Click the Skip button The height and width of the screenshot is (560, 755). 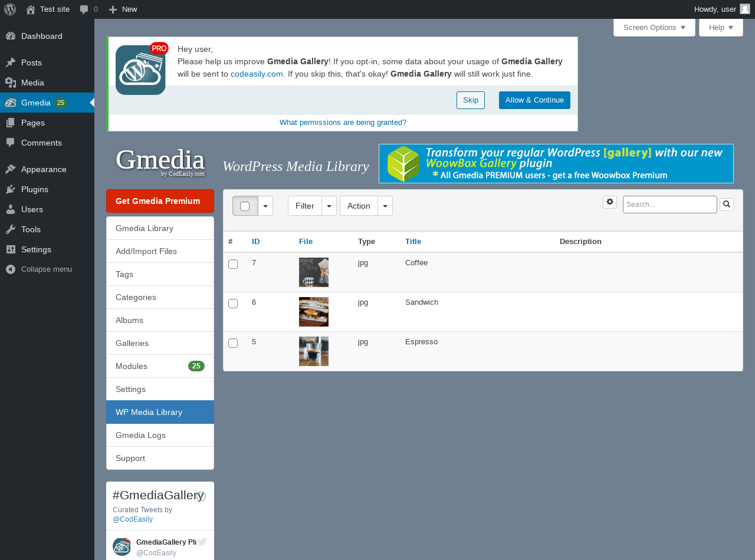click(x=471, y=100)
